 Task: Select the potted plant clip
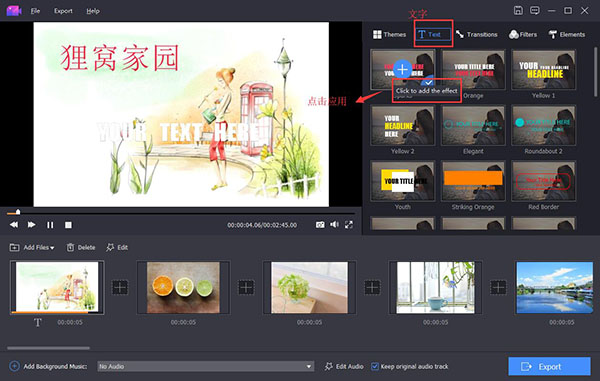pos(309,287)
